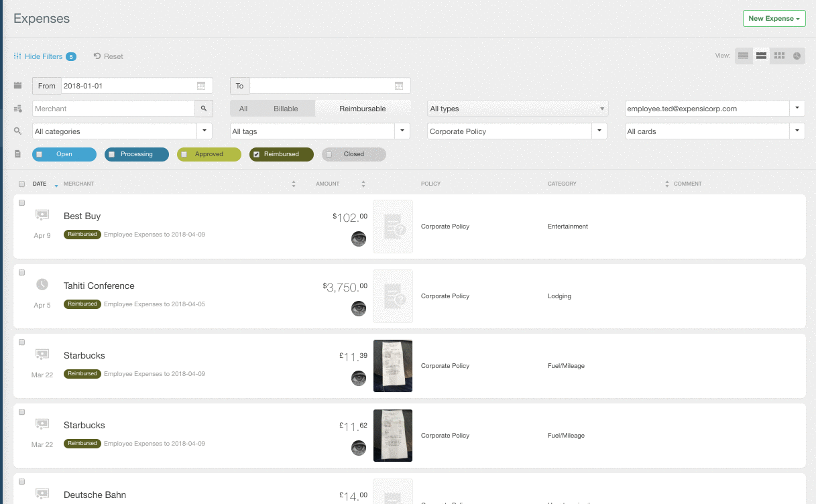Click the cash icon on the Best Buy row
Image resolution: width=816 pixels, height=504 pixels.
point(42,214)
